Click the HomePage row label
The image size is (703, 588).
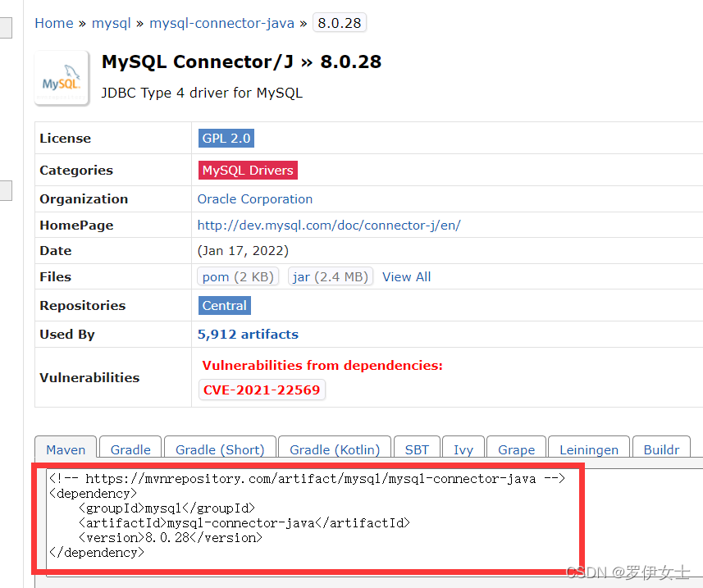(x=76, y=225)
